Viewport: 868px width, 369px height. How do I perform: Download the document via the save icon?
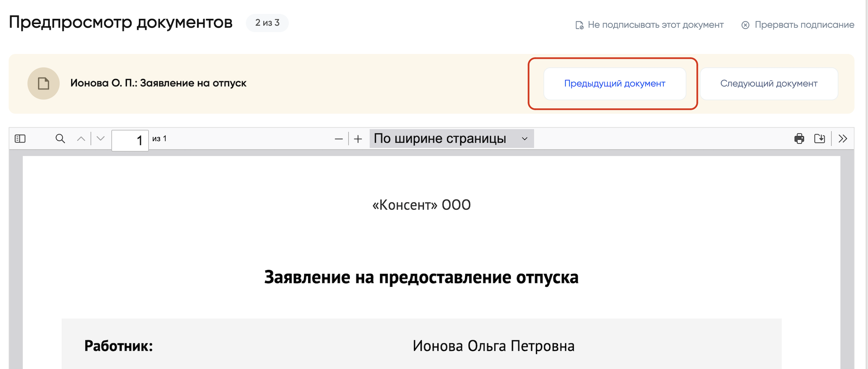coord(820,139)
